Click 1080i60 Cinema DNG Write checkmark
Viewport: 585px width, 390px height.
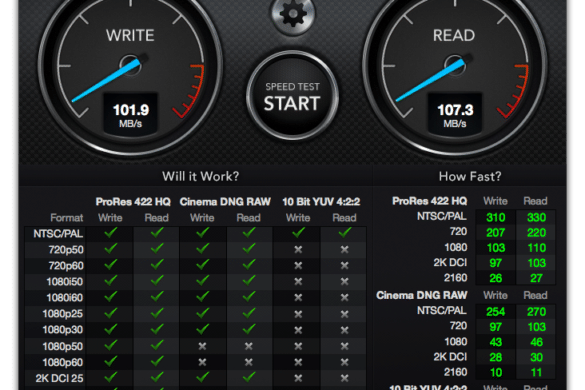[x=203, y=296]
